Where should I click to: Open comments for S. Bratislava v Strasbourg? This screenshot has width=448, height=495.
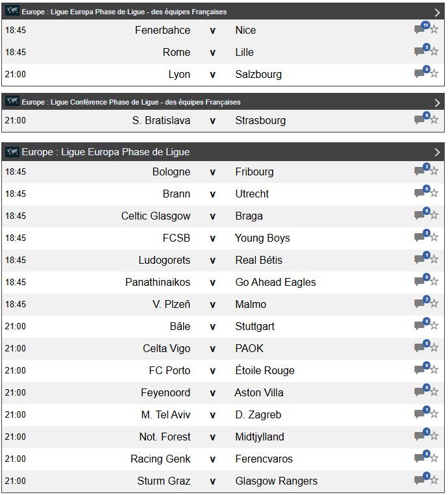pos(420,120)
